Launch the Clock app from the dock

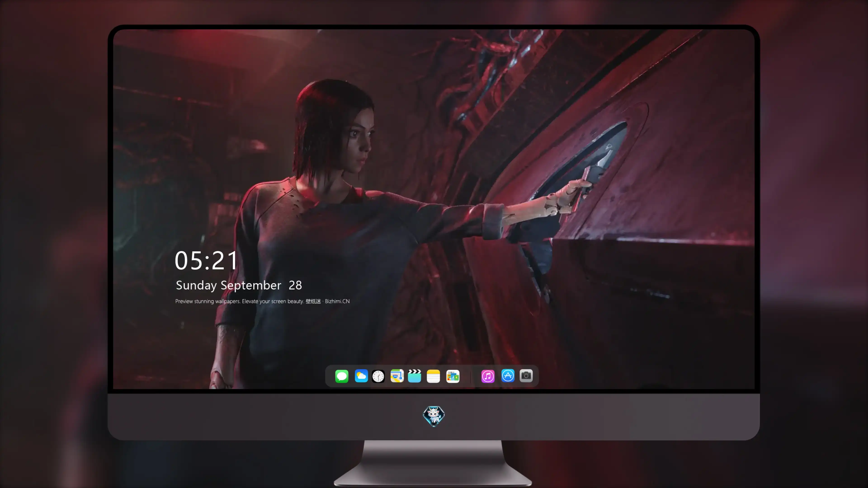(x=378, y=376)
